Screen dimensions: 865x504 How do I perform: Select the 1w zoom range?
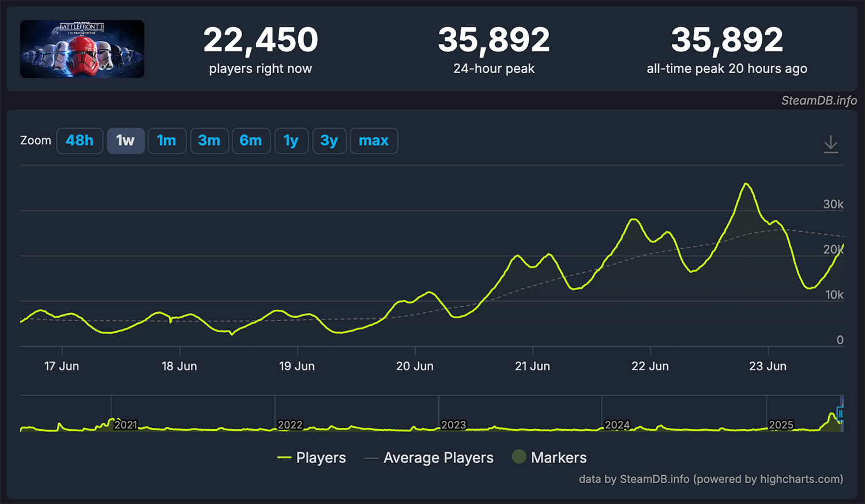click(x=125, y=141)
